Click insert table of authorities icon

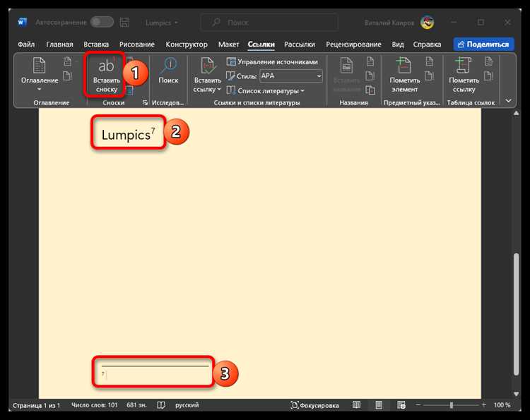[488, 61]
